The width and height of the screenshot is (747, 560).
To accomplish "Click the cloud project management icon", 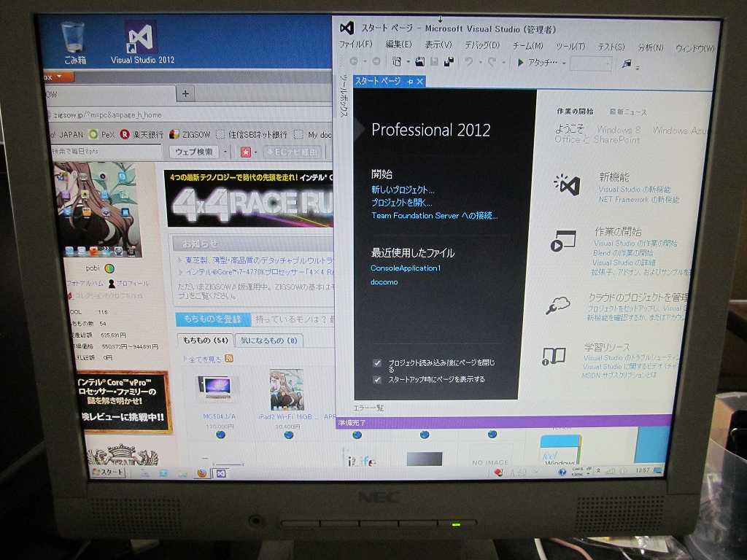I will (558, 305).
